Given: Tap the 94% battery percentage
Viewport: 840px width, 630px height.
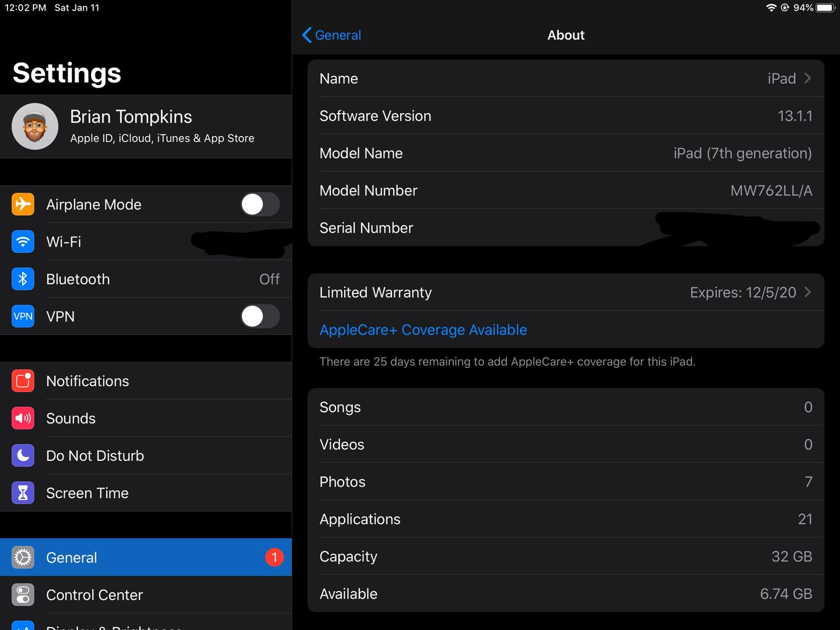Looking at the screenshot, I should 803,8.
